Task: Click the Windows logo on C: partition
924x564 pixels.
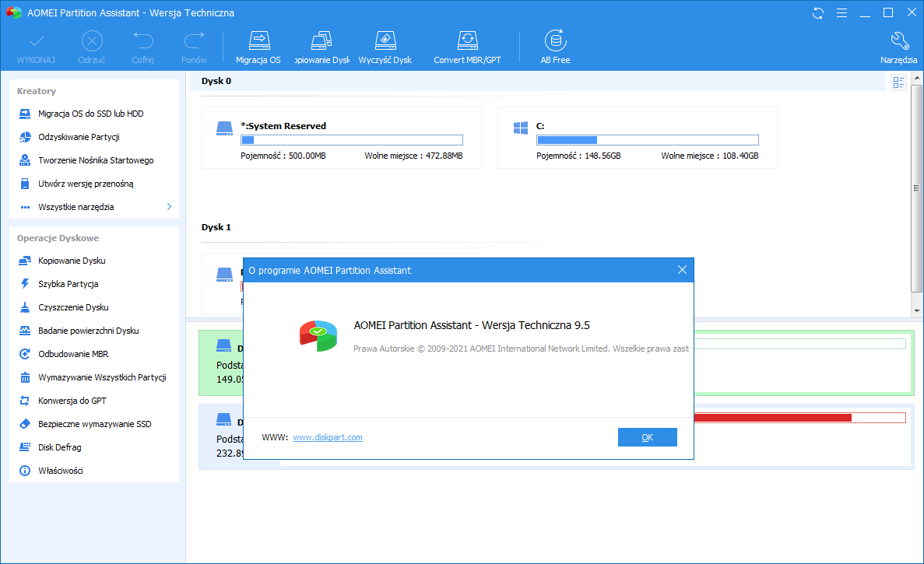Action: pyautogui.click(x=520, y=128)
